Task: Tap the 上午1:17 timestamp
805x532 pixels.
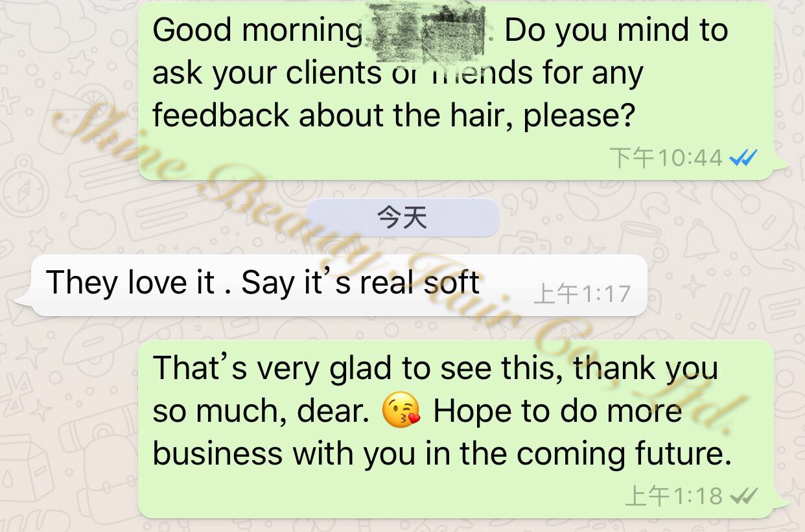Action: point(581,295)
